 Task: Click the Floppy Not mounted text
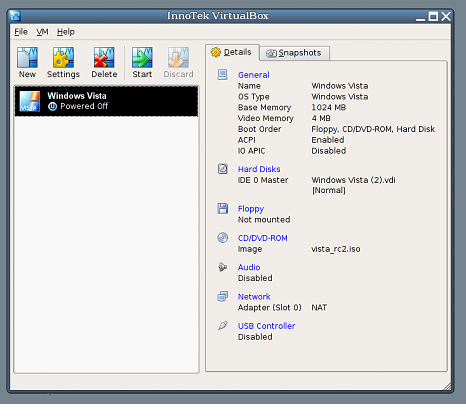(x=264, y=220)
